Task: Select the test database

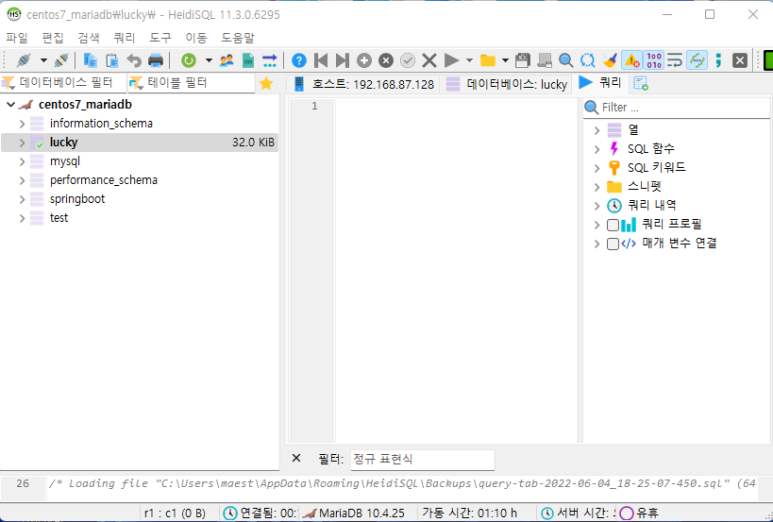Action: pyautogui.click(x=59, y=217)
